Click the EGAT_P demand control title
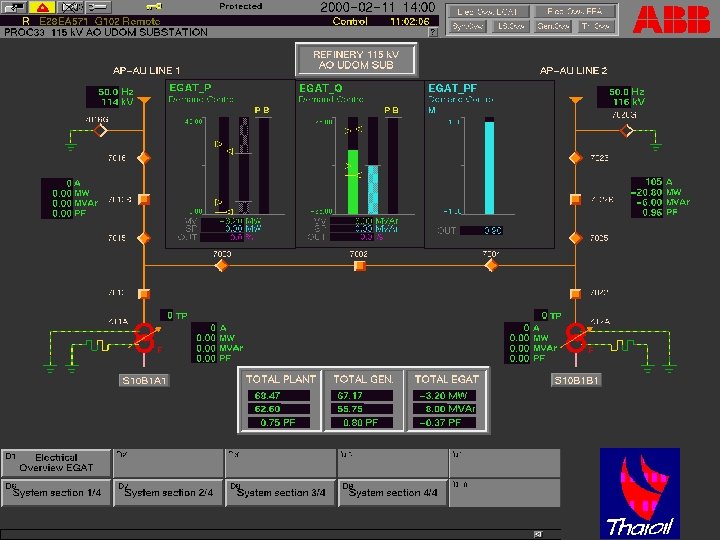Image resolution: width=720 pixels, height=540 pixels. pyautogui.click(x=190, y=88)
